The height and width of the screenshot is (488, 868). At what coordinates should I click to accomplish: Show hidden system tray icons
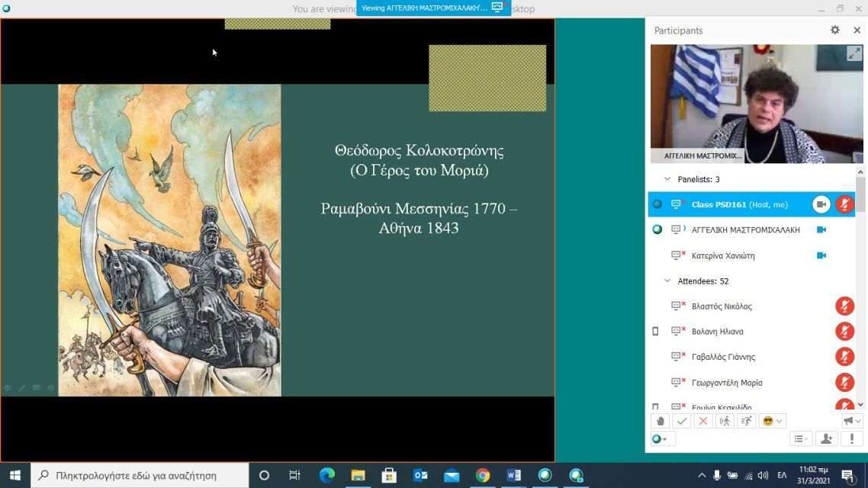coord(702,475)
